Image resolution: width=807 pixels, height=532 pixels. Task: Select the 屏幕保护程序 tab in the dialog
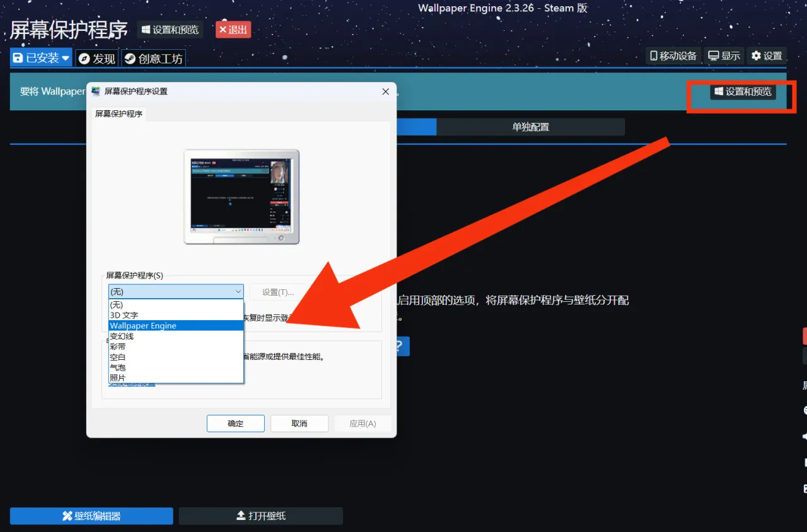pos(119,114)
